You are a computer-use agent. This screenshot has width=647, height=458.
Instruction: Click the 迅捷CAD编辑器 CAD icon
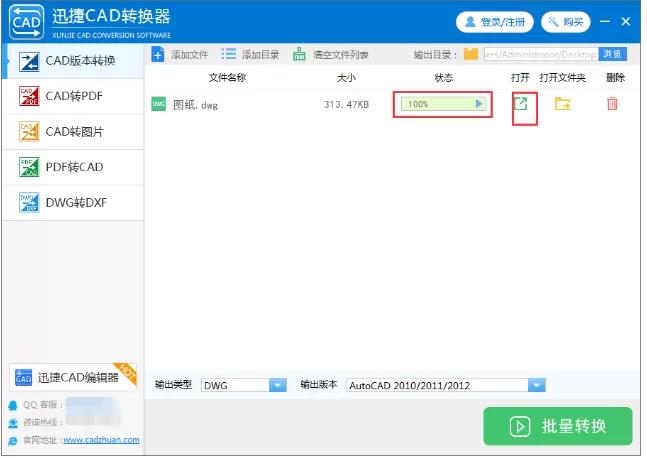(24, 377)
